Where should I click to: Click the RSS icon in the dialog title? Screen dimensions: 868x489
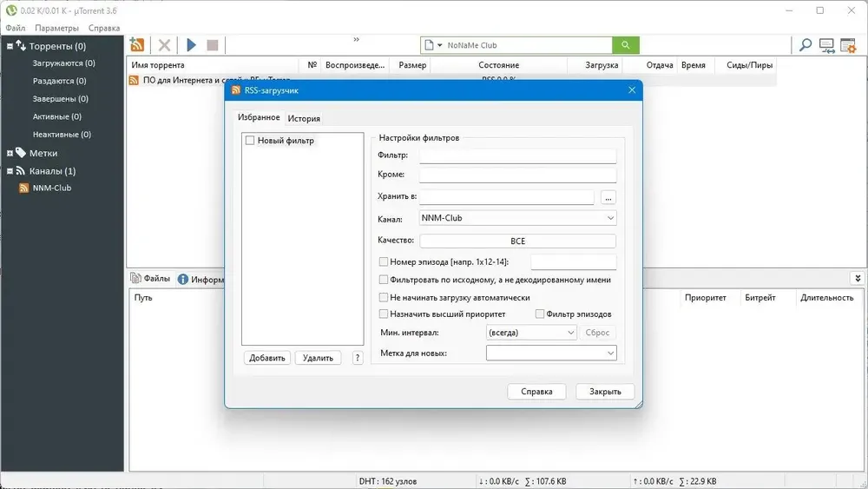pos(236,90)
